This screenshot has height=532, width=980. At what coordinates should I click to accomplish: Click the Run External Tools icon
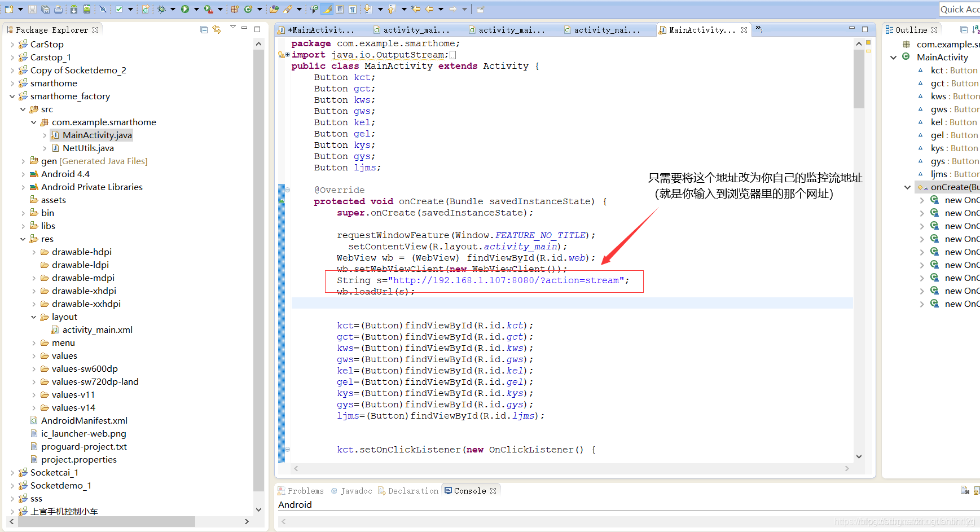pos(208,9)
